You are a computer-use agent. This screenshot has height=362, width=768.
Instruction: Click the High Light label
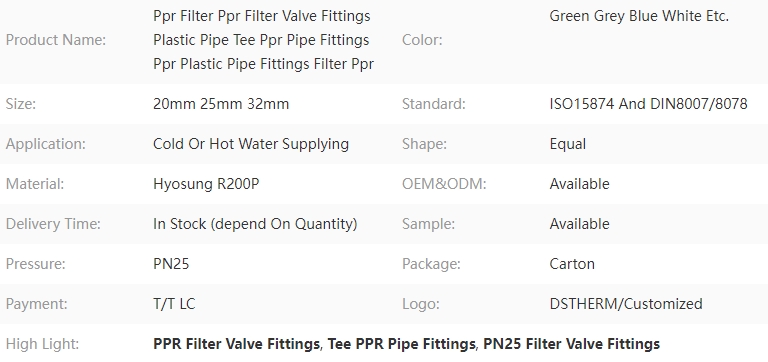point(42,344)
